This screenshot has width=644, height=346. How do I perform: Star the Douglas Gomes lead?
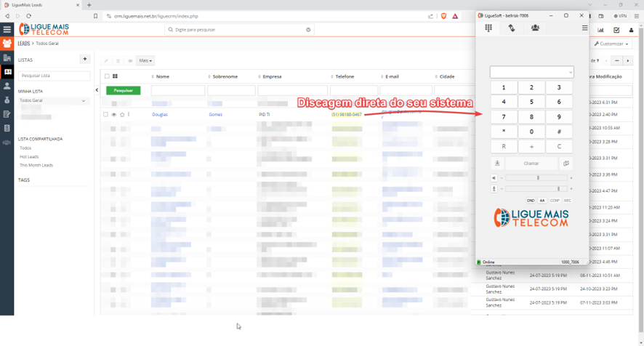(122, 115)
